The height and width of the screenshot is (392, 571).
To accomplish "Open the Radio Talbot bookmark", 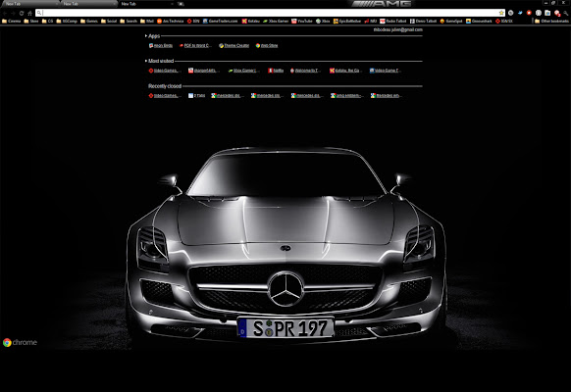I will pos(392,22).
